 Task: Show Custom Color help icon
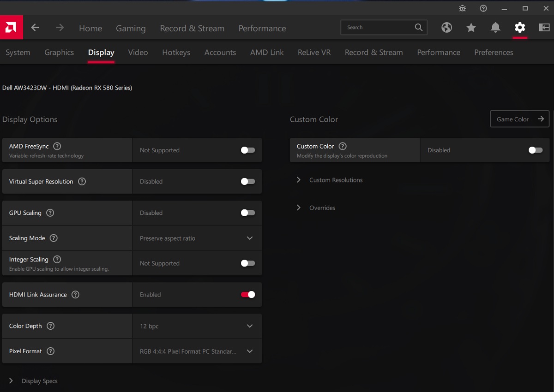tap(343, 146)
